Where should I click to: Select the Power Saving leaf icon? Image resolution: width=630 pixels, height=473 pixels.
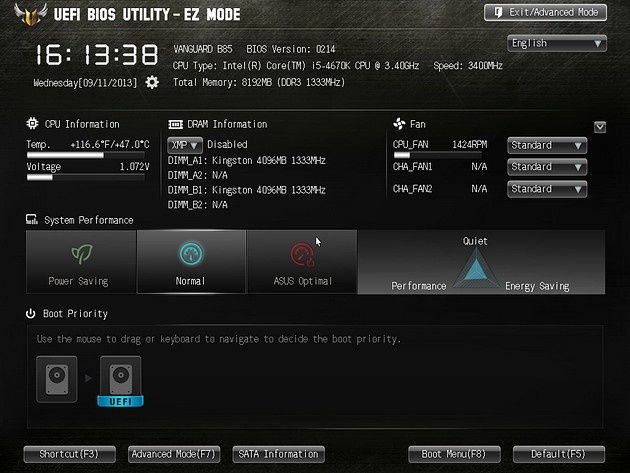pyautogui.click(x=82, y=254)
